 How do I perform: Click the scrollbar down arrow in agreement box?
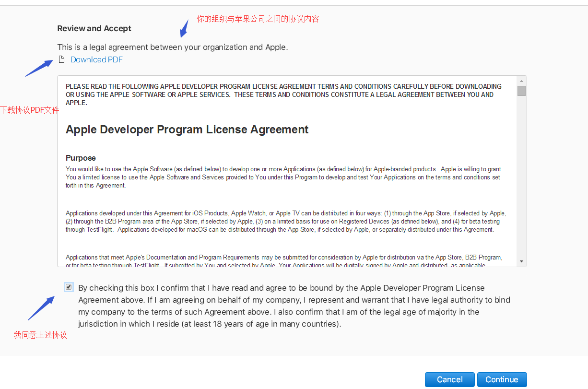tap(521, 261)
